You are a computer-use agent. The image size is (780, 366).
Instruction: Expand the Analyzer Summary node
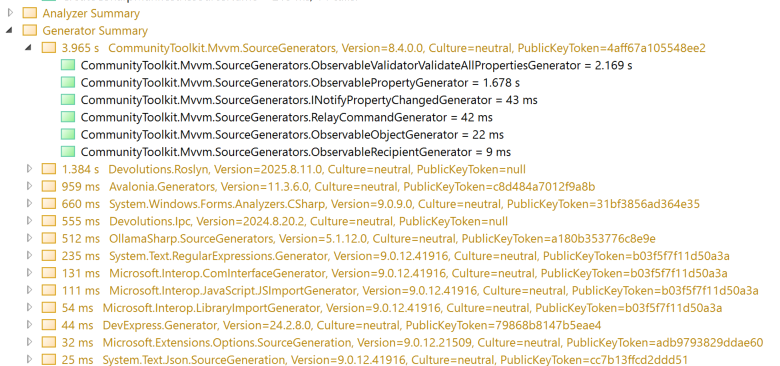click(10, 12)
